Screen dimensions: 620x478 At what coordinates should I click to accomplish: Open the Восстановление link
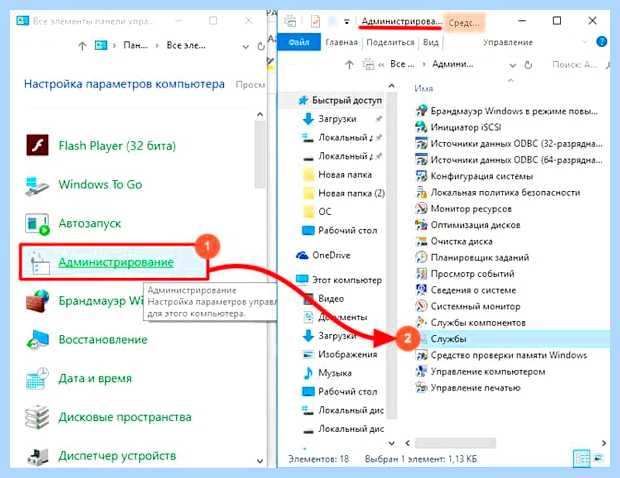[103, 340]
